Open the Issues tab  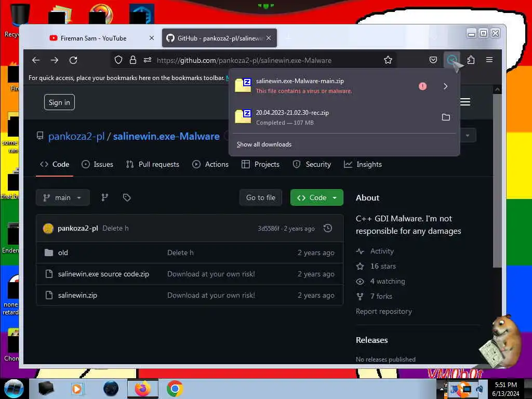[97, 165]
